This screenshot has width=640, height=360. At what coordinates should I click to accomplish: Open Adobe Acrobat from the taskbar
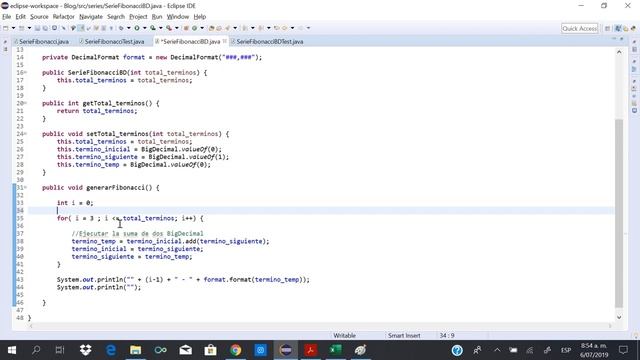[310, 350]
